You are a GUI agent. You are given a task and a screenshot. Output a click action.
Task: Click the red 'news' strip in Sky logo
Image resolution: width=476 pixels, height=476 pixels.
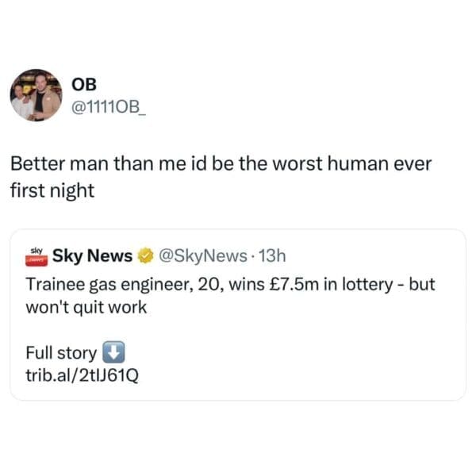point(36,260)
